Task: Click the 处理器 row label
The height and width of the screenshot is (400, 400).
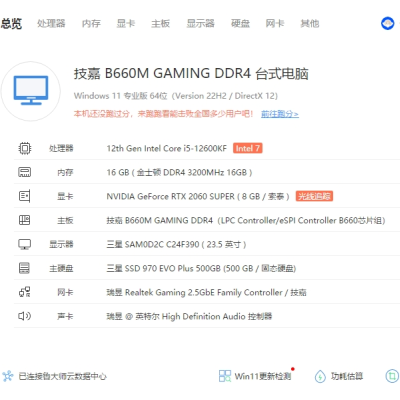Action: coord(61,148)
